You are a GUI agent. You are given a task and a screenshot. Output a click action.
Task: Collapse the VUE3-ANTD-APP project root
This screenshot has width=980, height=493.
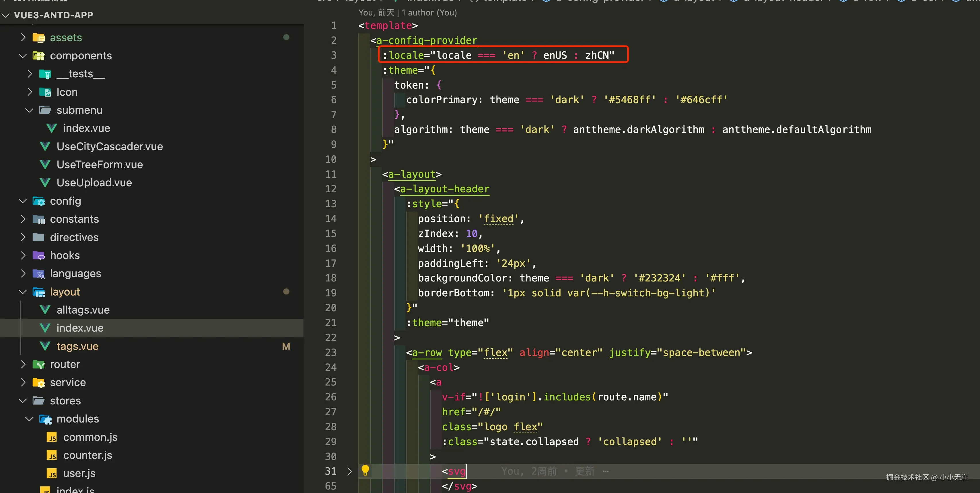(x=6, y=15)
